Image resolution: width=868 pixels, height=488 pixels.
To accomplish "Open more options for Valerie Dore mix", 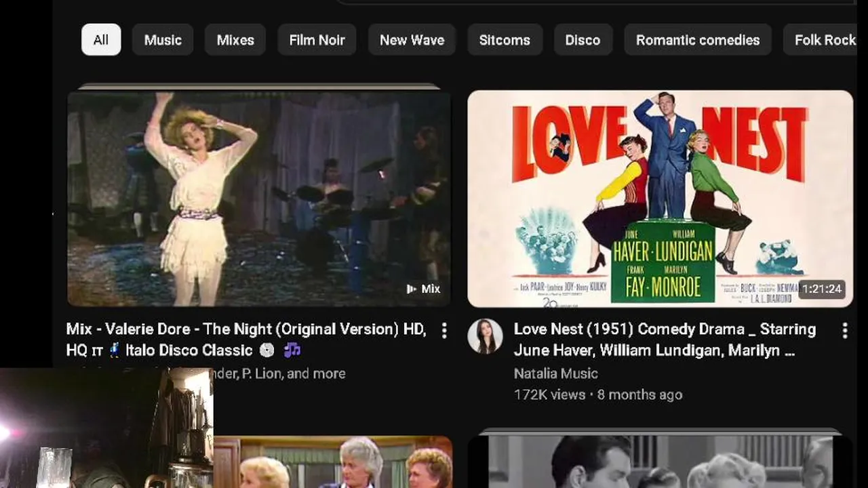I will click(x=444, y=331).
